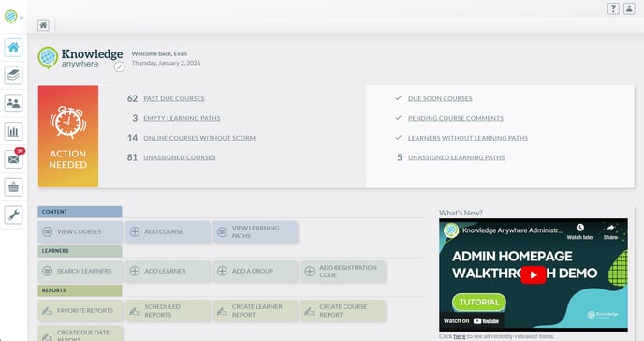The image size is (644, 341).
Task: Open Unassigned Learning Paths link
Action: tap(456, 157)
